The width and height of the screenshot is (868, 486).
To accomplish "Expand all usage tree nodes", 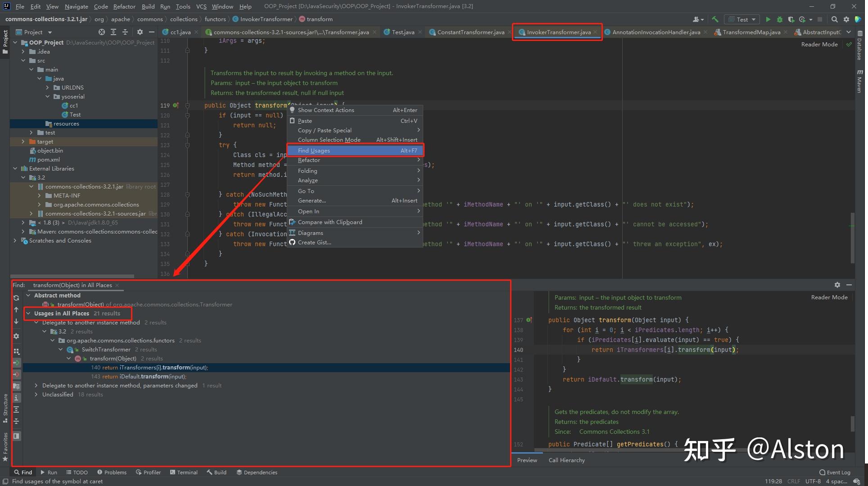I will pyautogui.click(x=16, y=409).
